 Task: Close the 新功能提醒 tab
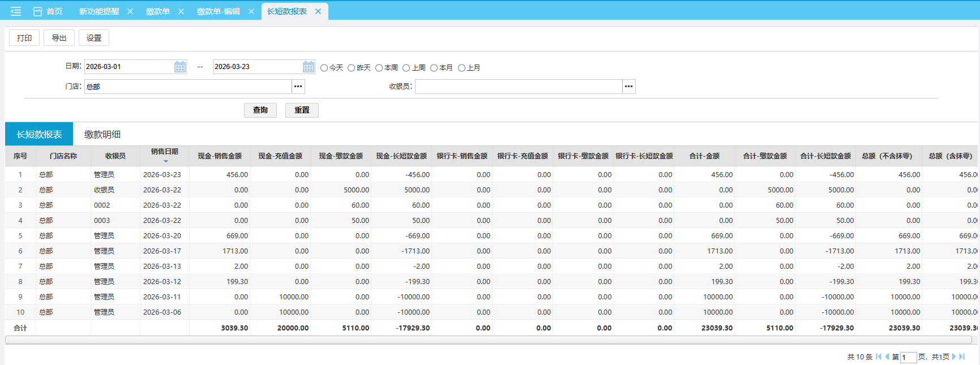130,11
